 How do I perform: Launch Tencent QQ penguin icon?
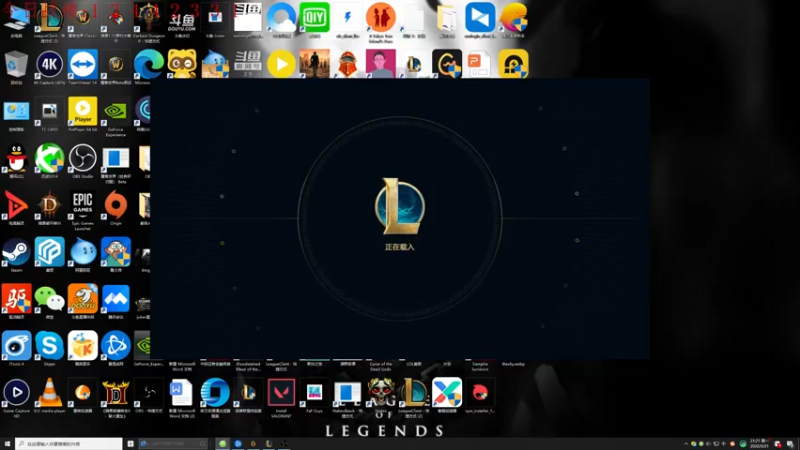pyautogui.click(x=16, y=158)
